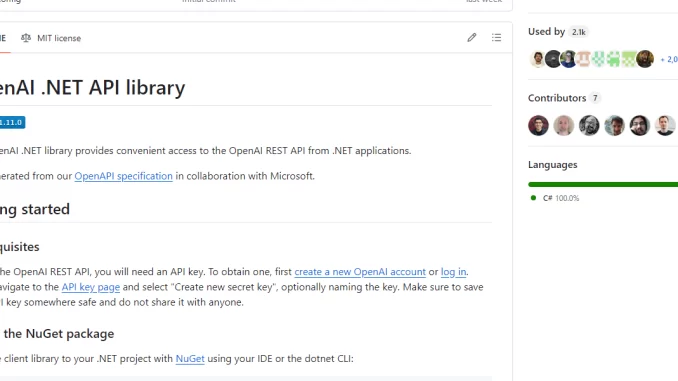
Task: Open the second contributor's avatar
Action: pyautogui.click(x=563, y=125)
